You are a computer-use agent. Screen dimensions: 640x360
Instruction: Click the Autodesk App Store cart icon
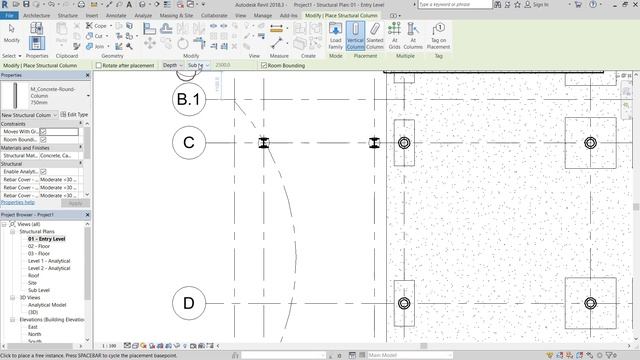(578, 4)
